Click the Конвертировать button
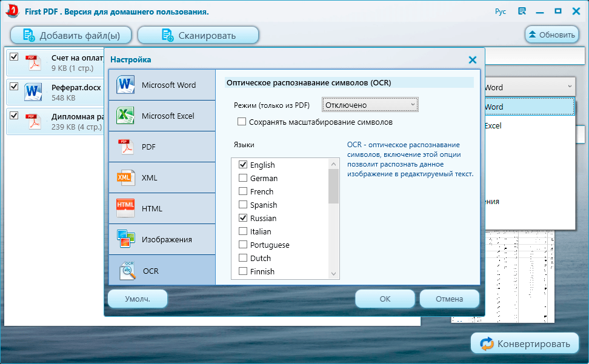Image resolution: width=589 pixels, height=364 pixels. tap(525, 343)
